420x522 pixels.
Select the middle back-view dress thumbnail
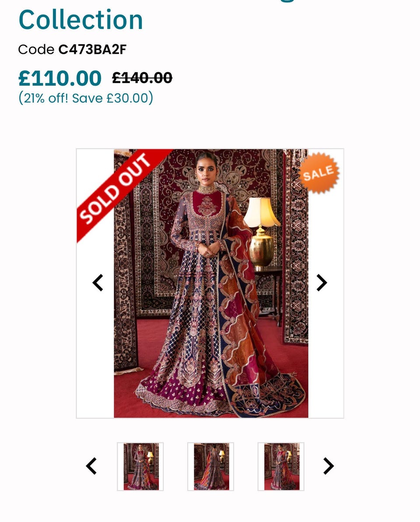coord(211,466)
